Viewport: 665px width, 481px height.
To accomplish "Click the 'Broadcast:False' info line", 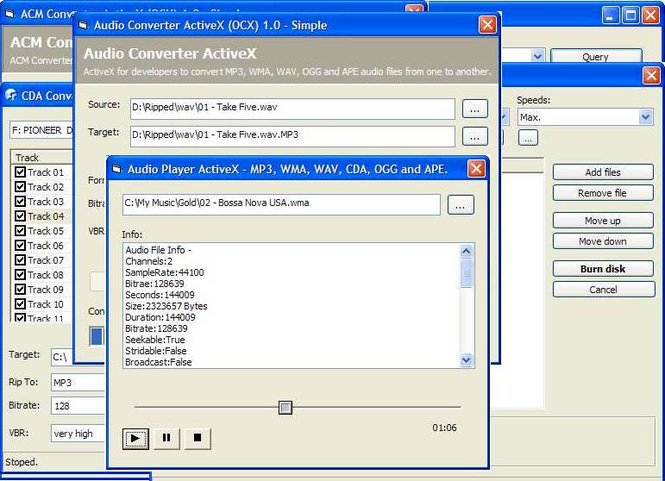I will click(159, 362).
